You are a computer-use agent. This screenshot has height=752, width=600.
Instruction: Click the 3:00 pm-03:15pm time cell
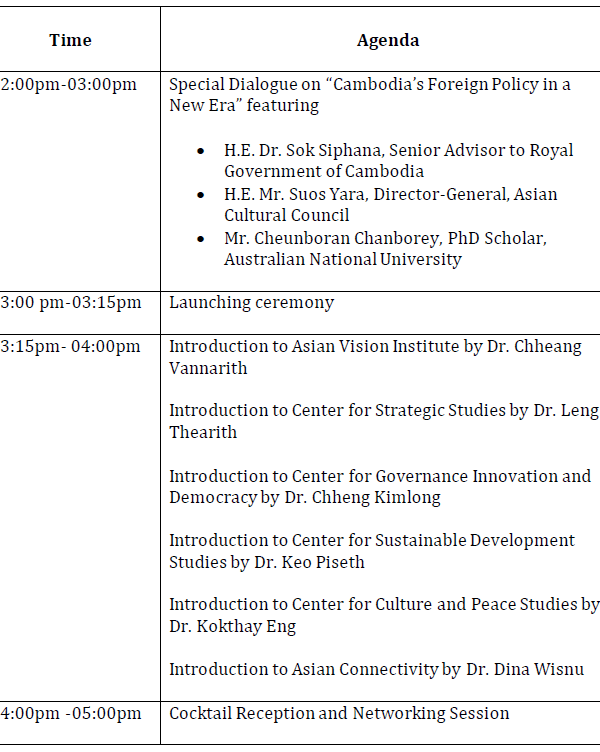click(72, 302)
